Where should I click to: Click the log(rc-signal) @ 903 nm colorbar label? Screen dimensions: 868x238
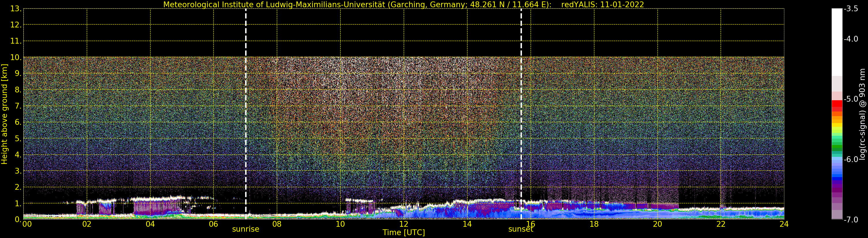(x=862, y=114)
